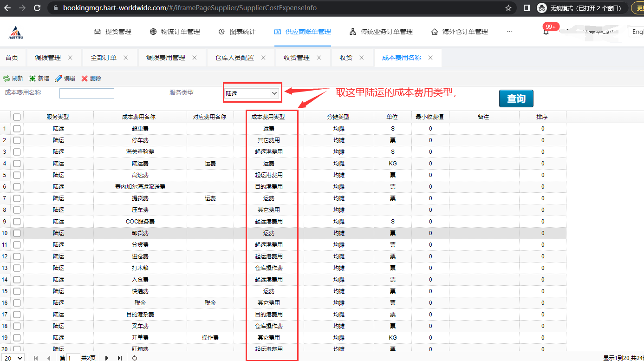Go to next page in pagination bar

click(107, 358)
